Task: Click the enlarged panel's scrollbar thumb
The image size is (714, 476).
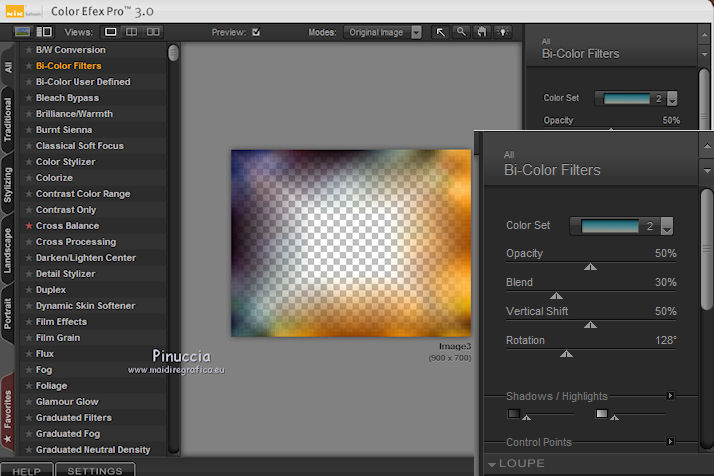Action: [x=707, y=250]
